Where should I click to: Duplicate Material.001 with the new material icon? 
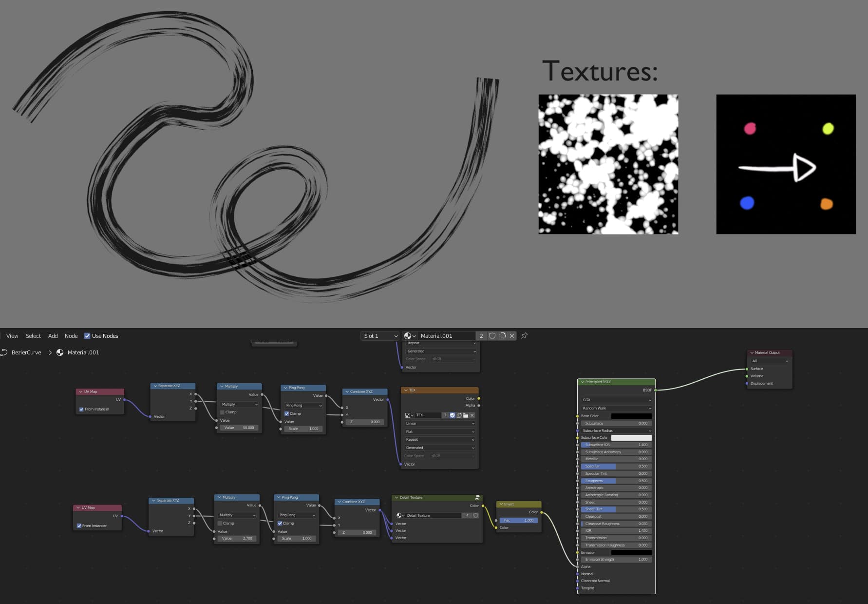pyautogui.click(x=502, y=336)
